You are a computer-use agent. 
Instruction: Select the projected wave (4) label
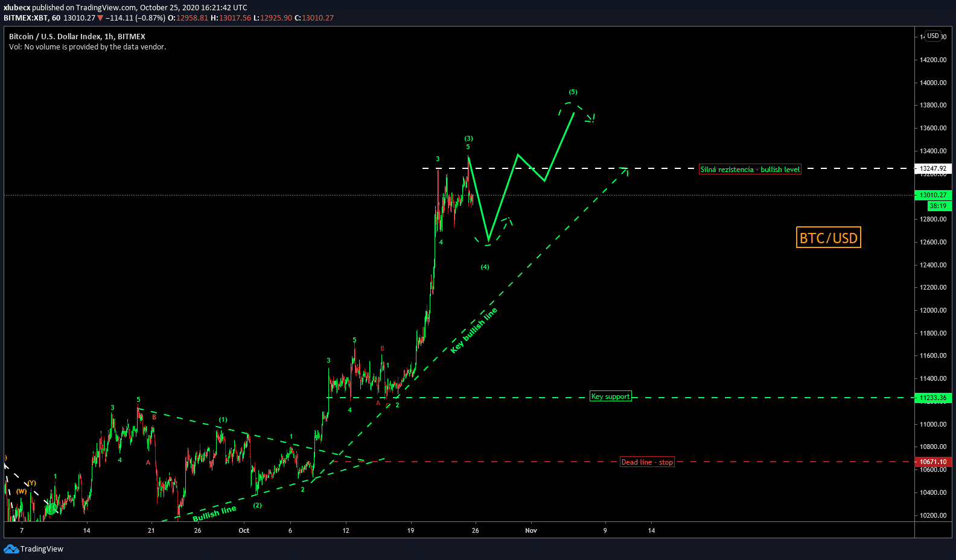click(485, 267)
